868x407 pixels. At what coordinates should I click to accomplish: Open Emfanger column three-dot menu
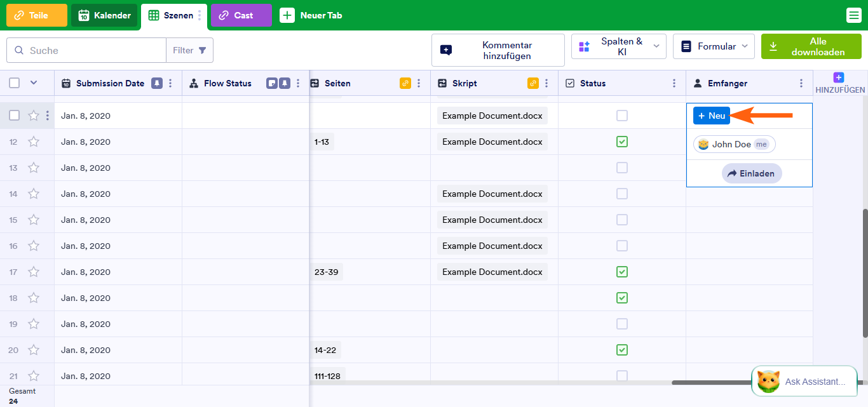point(801,83)
